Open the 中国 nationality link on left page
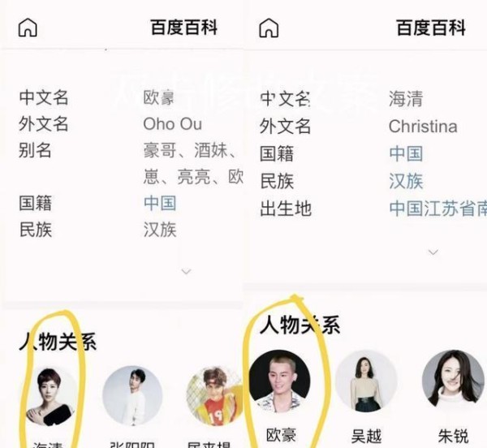487x448 pixels. [160, 204]
